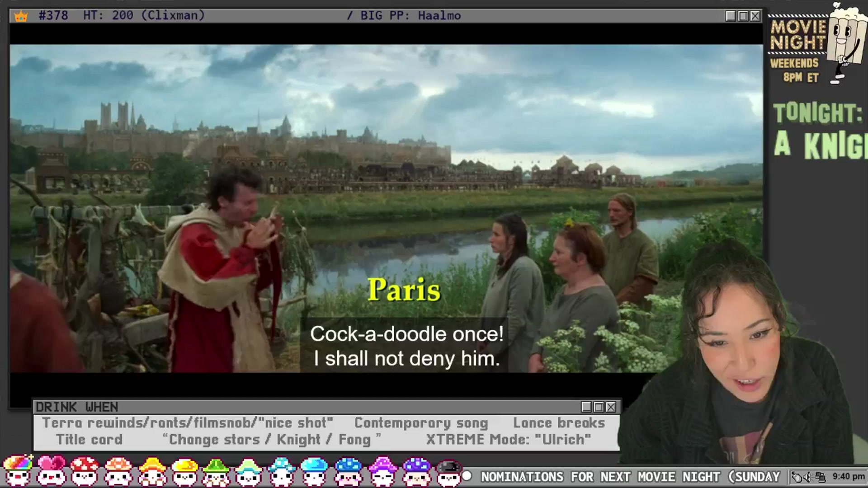Close the movie player window
Image resolution: width=868 pixels, height=488 pixels.
pos(755,16)
